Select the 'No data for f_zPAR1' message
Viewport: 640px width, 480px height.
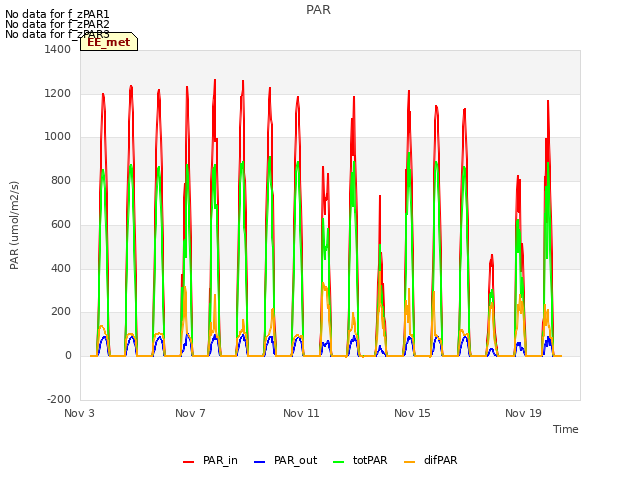[57, 15]
